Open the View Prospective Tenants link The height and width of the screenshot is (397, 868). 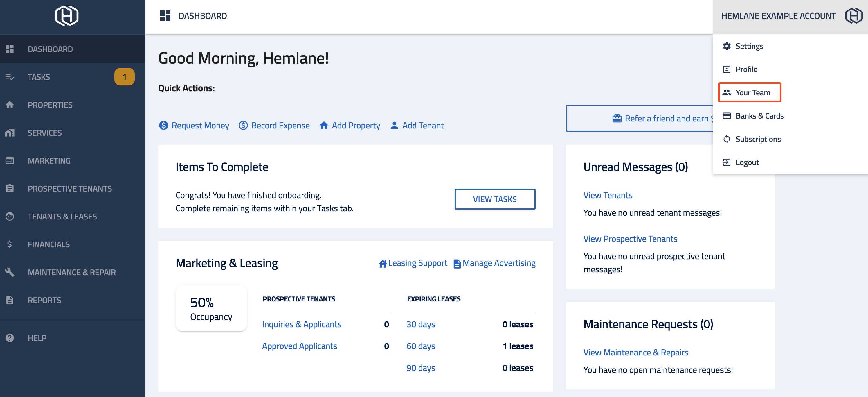tap(631, 239)
